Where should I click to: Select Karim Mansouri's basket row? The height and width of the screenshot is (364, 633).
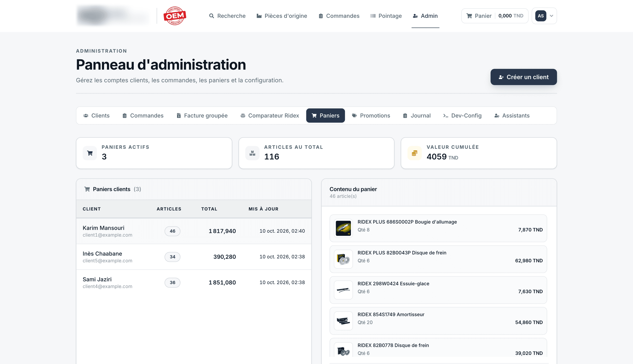point(194,231)
